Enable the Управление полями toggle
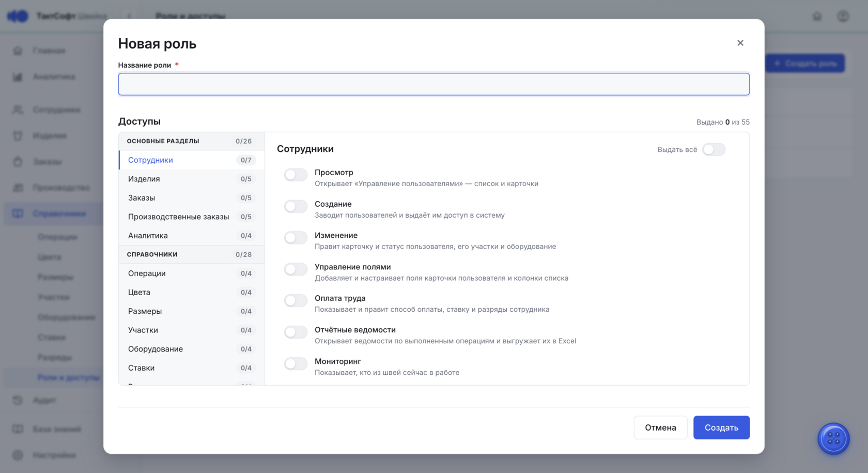 click(x=296, y=269)
